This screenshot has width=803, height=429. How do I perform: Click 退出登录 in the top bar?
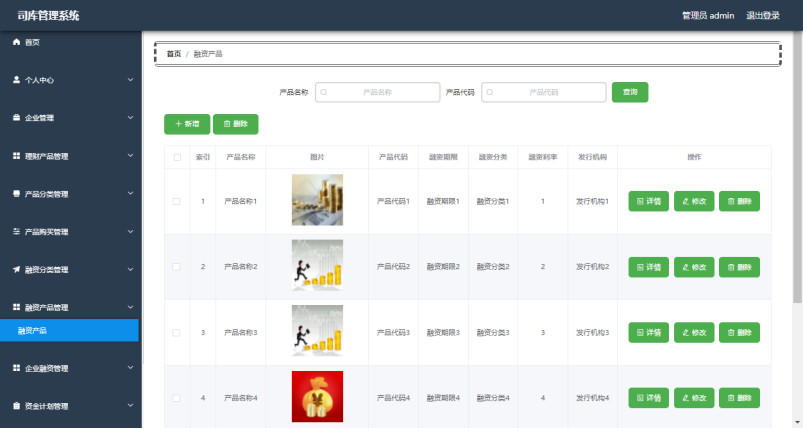tap(763, 16)
